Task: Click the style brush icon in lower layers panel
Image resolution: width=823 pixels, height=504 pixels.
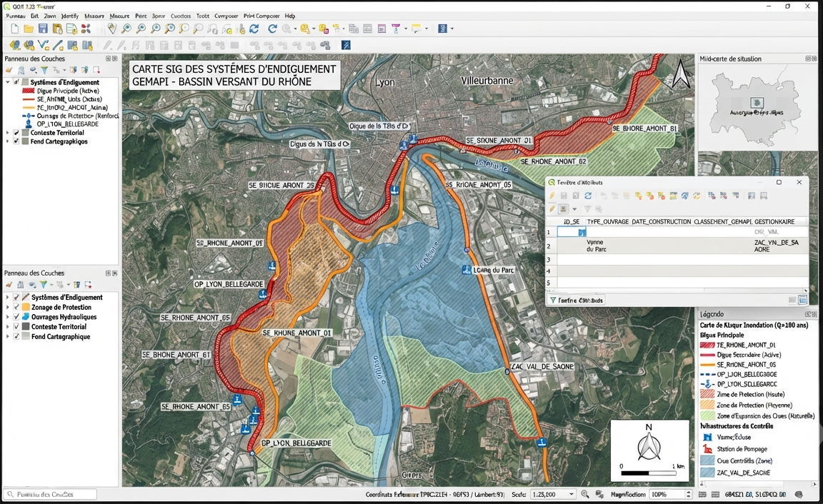Action: (x=9, y=285)
